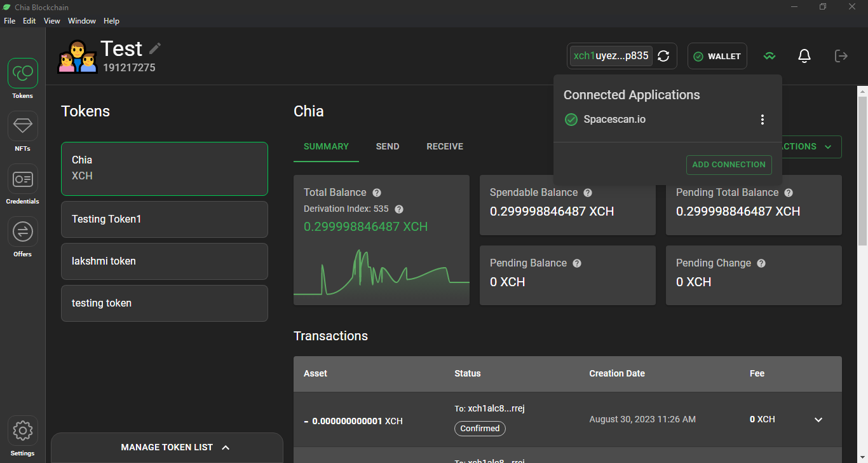Click the vertical scrollbar thumb

862,170
